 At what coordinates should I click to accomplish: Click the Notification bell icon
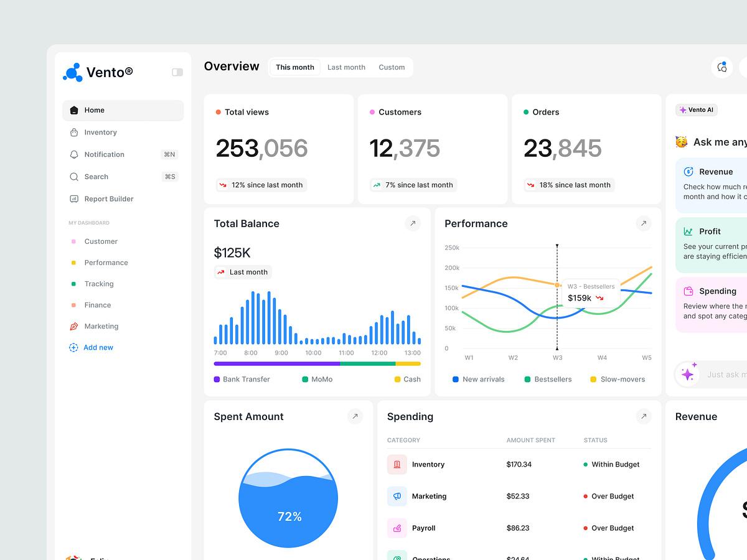click(x=75, y=154)
